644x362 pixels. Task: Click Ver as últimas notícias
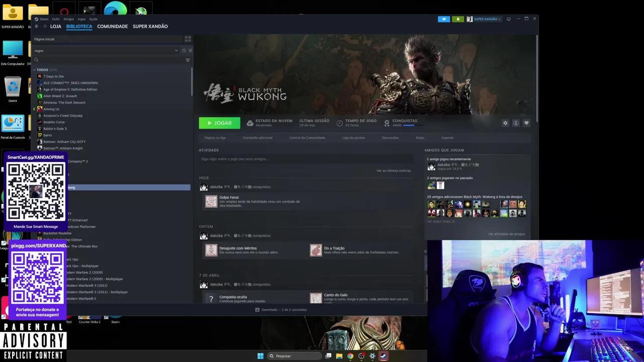click(393, 170)
